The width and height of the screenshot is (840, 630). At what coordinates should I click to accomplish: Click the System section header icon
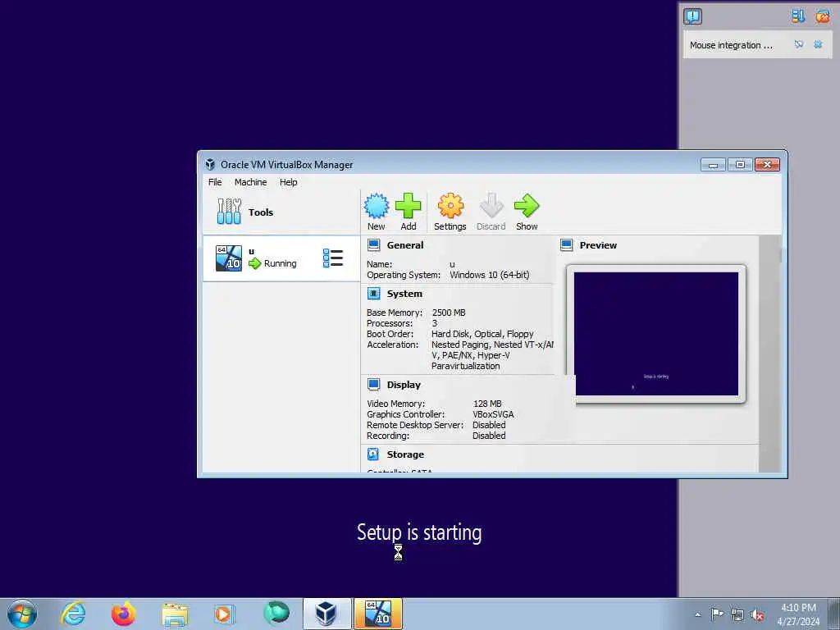coord(373,294)
